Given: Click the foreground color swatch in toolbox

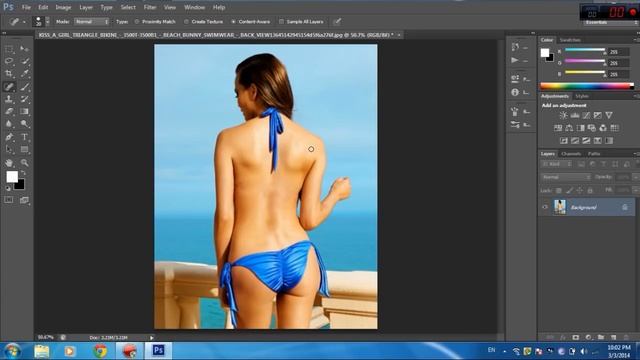Looking at the screenshot, I should click(12, 177).
